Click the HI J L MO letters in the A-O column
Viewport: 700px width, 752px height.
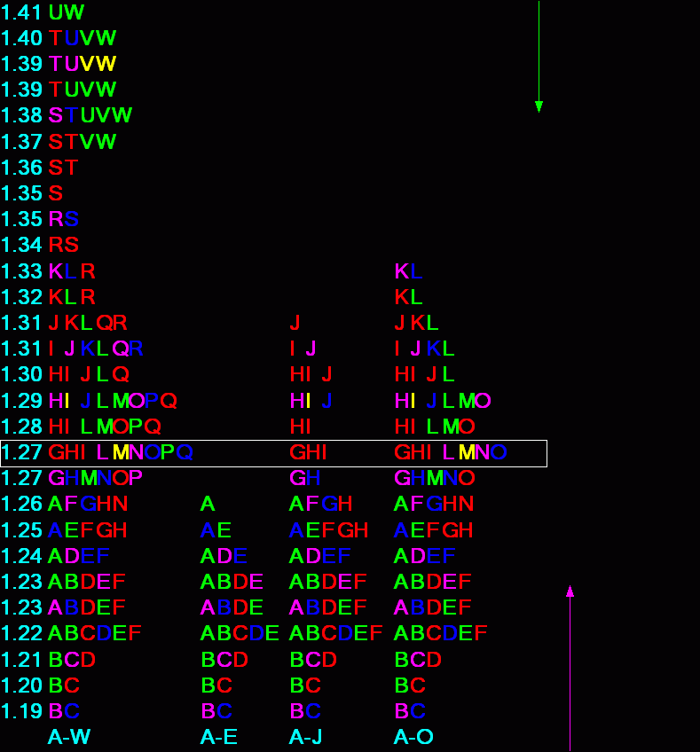click(x=443, y=401)
